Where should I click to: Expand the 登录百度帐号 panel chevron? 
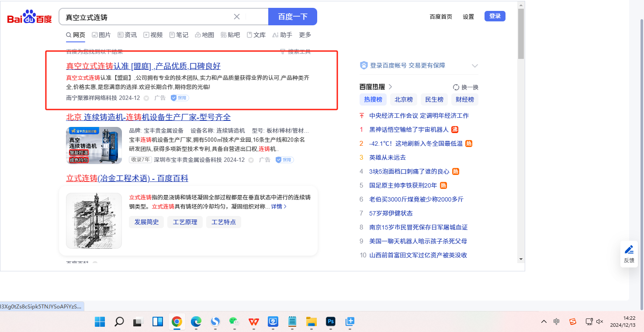(x=475, y=66)
